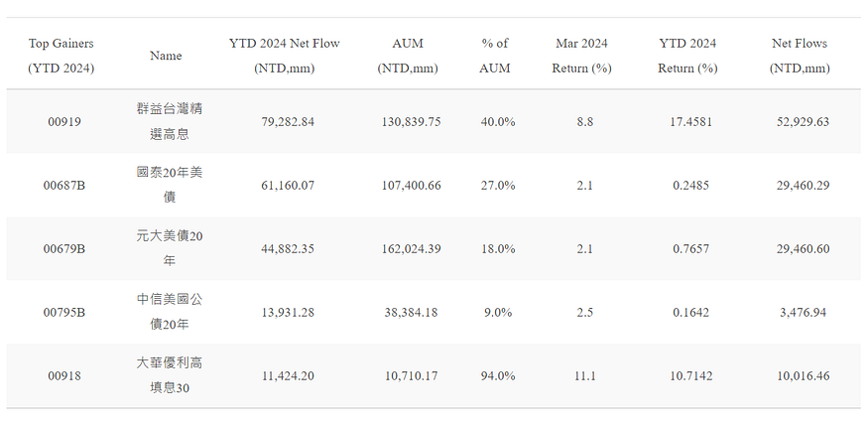
Task: Select ticker code 00679B
Action: [x=64, y=249]
